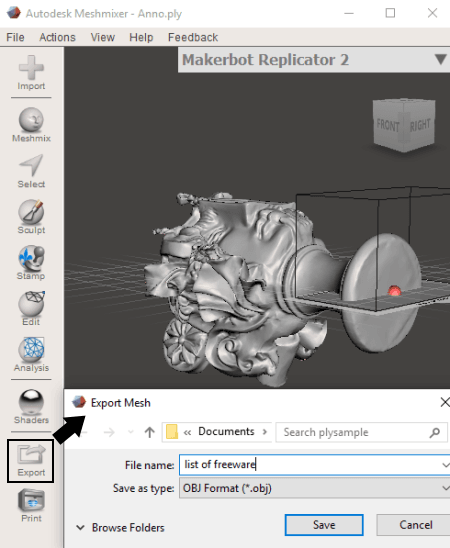
Task: Open the View menu
Action: (103, 37)
